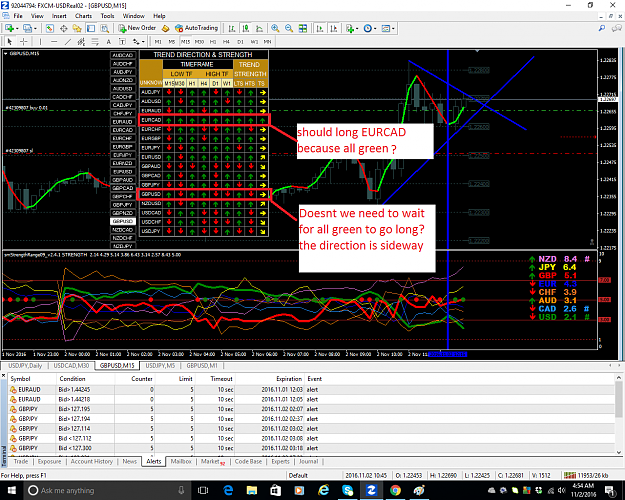This screenshot has height=500, width=625.
Task: Select the text label tool
Action: tap(122, 41)
